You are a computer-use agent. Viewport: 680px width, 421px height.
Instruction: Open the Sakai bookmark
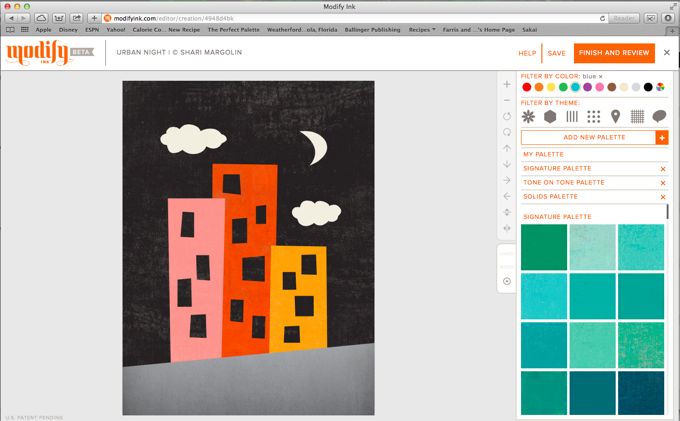coord(530,29)
